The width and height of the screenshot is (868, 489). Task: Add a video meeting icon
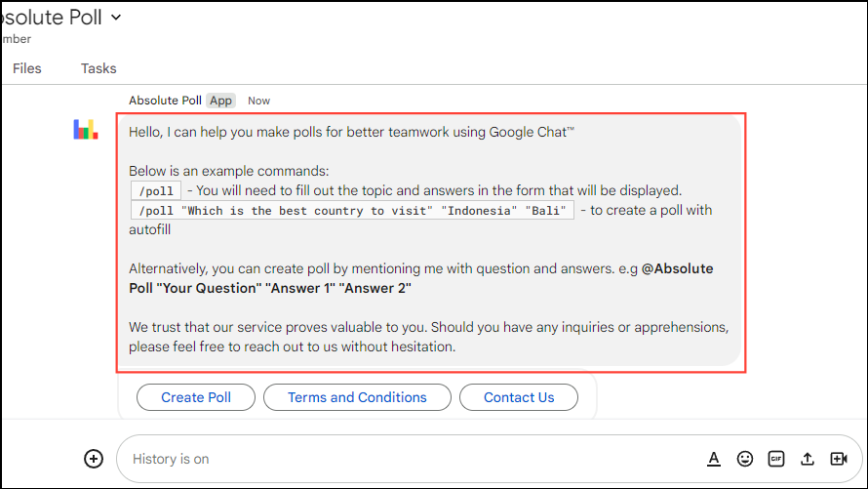click(x=839, y=459)
